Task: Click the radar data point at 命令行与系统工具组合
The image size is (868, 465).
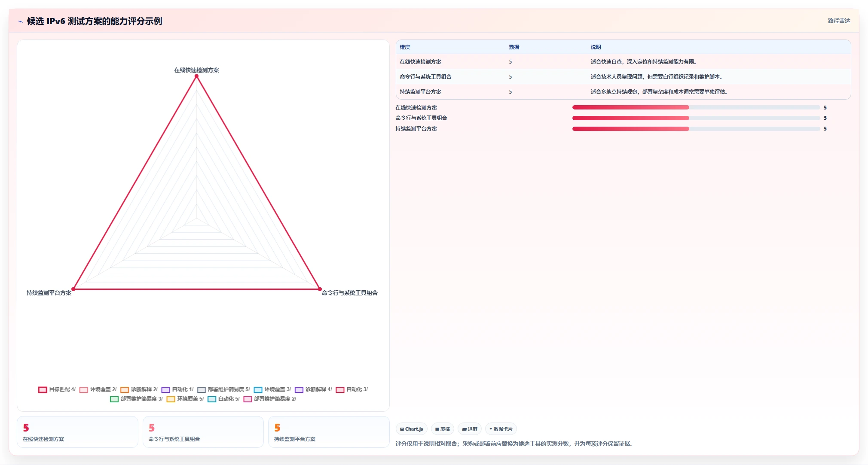Action: click(320, 289)
